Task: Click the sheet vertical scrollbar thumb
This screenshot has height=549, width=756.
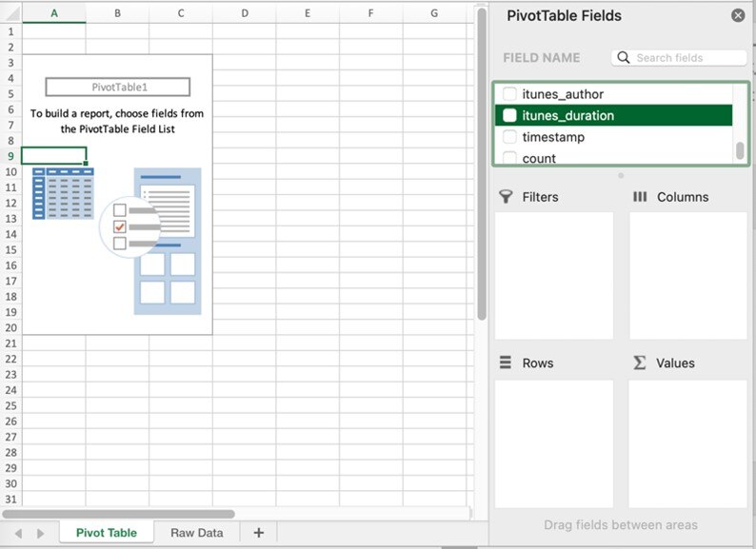Action: tap(482, 164)
